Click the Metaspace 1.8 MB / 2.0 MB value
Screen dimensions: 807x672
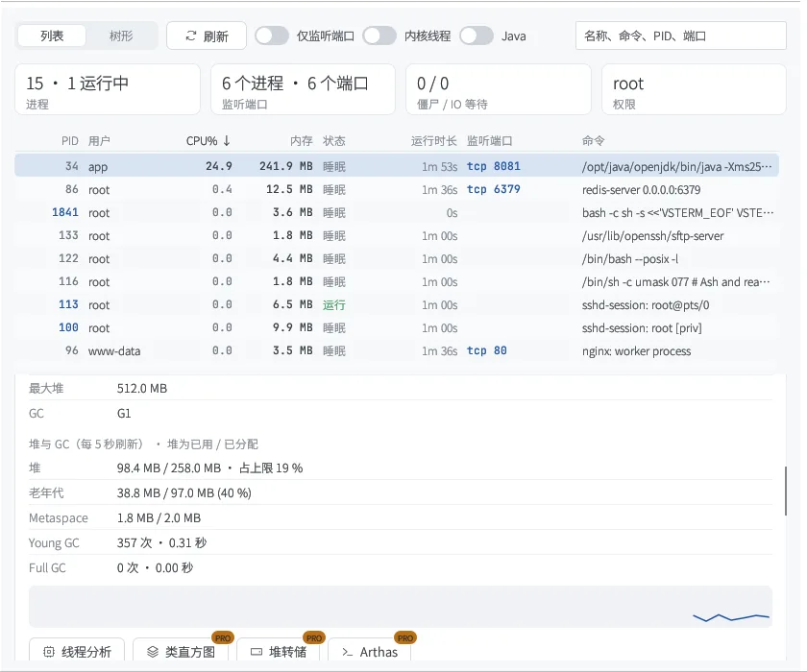coord(159,517)
